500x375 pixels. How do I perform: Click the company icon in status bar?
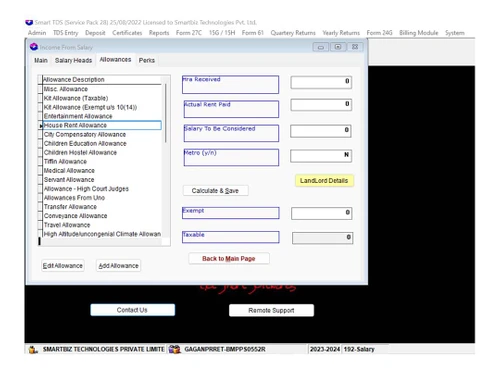[33, 349]
